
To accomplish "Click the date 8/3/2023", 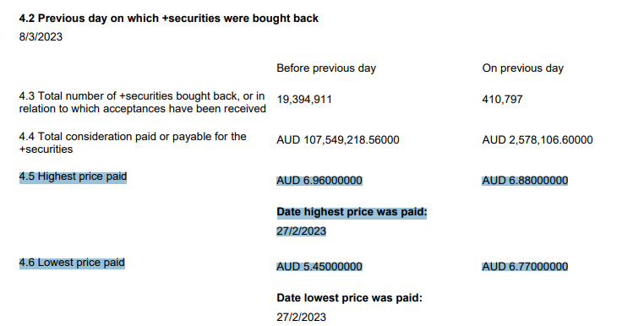I will click(x=41, y=37).
